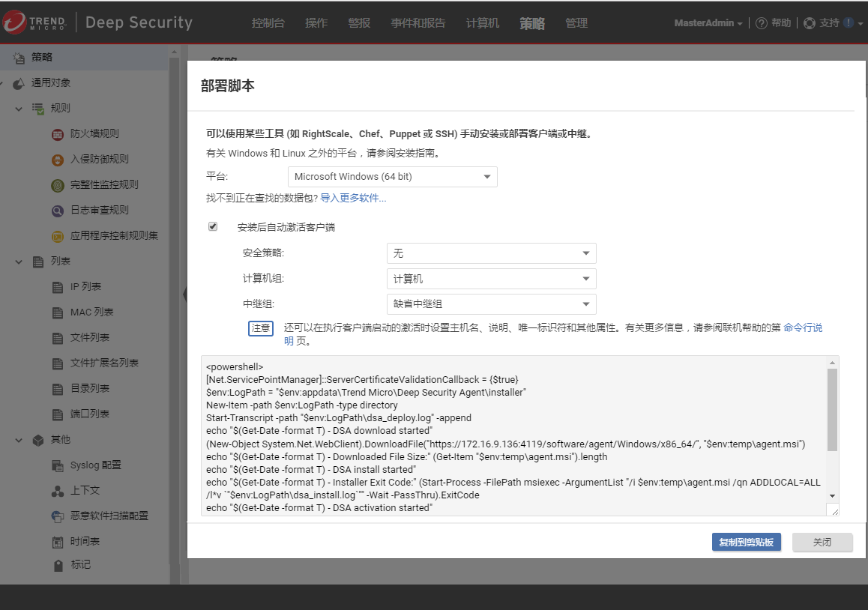Open the security policy dropdown (安全策略)
This screenshot has height=610, width=868.
click(x=491, y=253)
